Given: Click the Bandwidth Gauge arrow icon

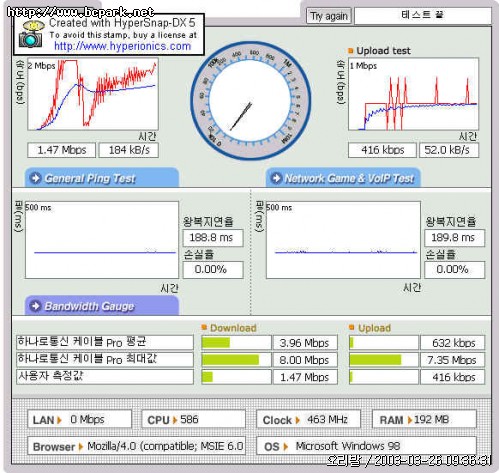Looking at the screenshot, I should pos(35,306).
